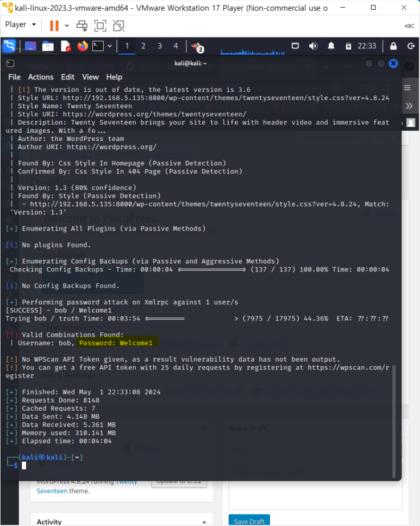Open the notifications bell icon
The width and height of the screenshot is (420, 526).
click(x=331, y=46)
